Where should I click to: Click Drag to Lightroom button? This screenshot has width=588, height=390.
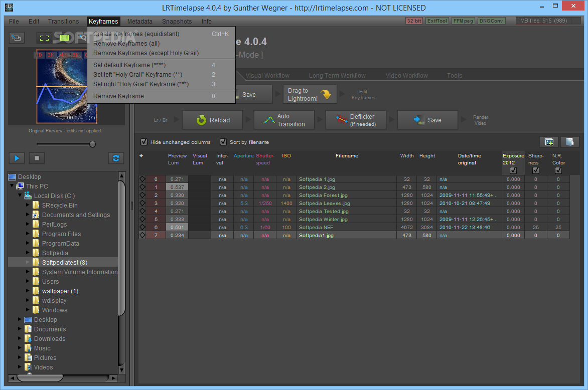[310, 94]
